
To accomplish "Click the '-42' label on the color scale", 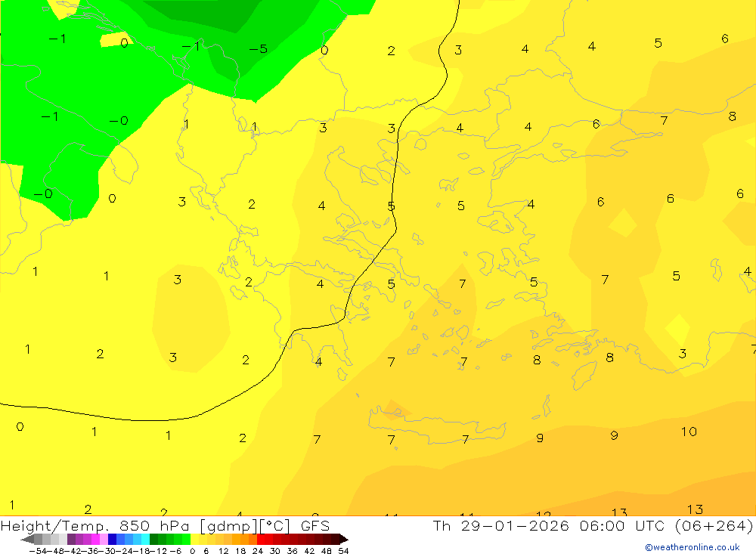I will (x=73, y=551).
